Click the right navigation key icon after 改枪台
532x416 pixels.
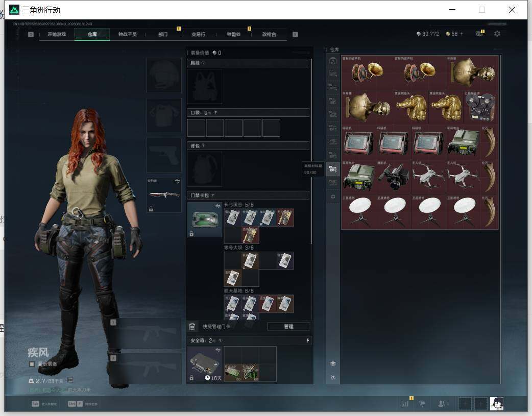(x=295, y=34)
